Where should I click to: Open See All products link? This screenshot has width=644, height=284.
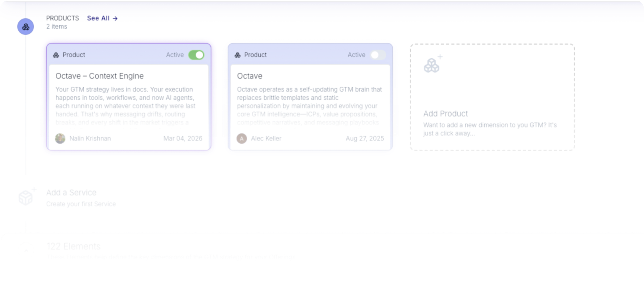pyautogui.click(x=102, y=18)
